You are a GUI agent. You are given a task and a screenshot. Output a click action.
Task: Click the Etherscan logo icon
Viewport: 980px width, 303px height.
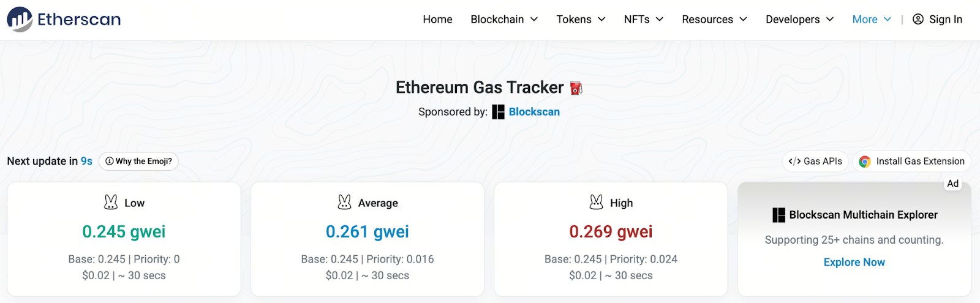(20, 20)
